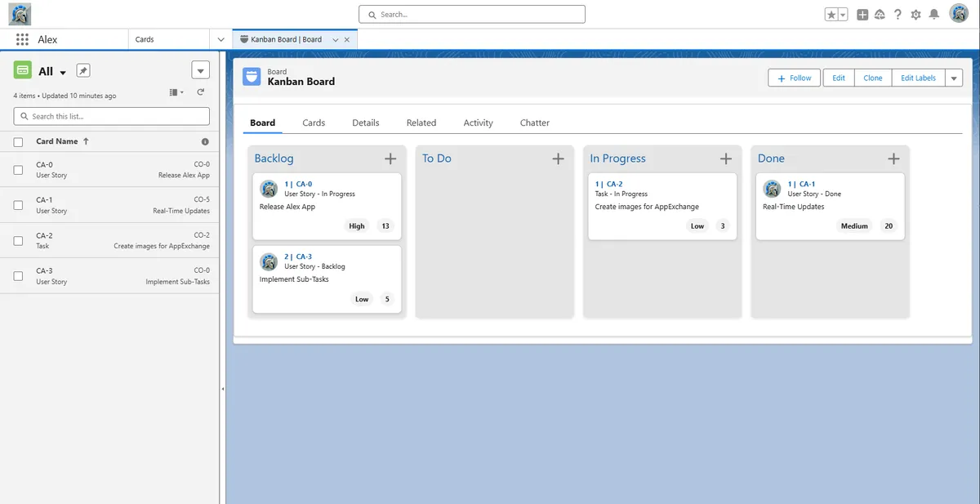Screen dimensions: 980x504
Task: Switch to the Details tab
Action: [366, 123]
